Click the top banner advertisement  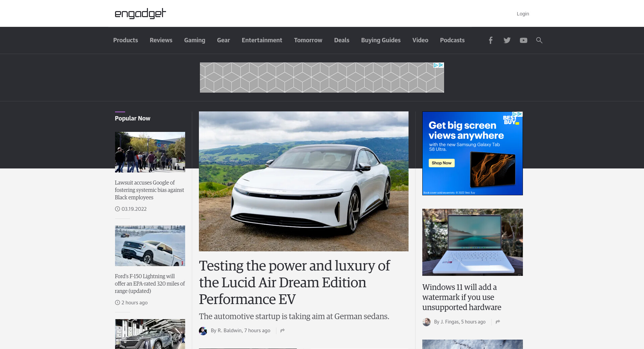pos(322,78)
